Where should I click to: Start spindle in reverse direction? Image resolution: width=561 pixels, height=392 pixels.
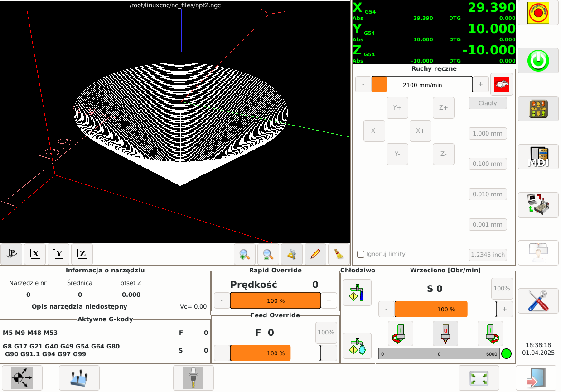click(x=401, y=334)
